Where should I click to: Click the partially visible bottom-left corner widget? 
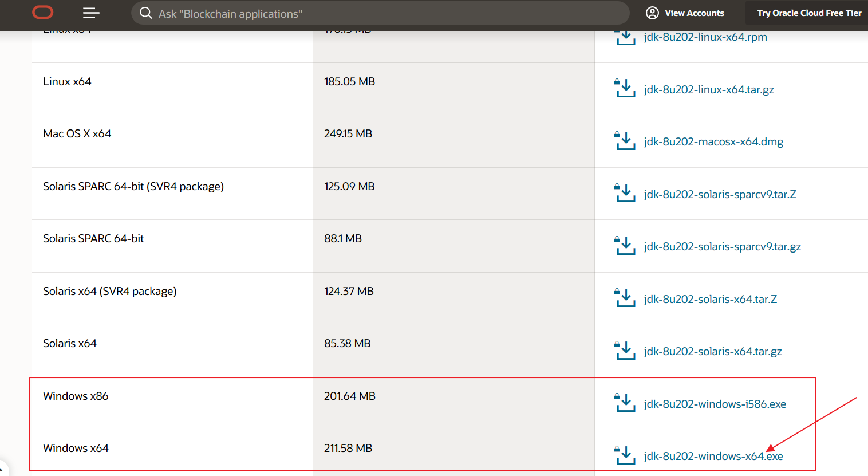3,470
